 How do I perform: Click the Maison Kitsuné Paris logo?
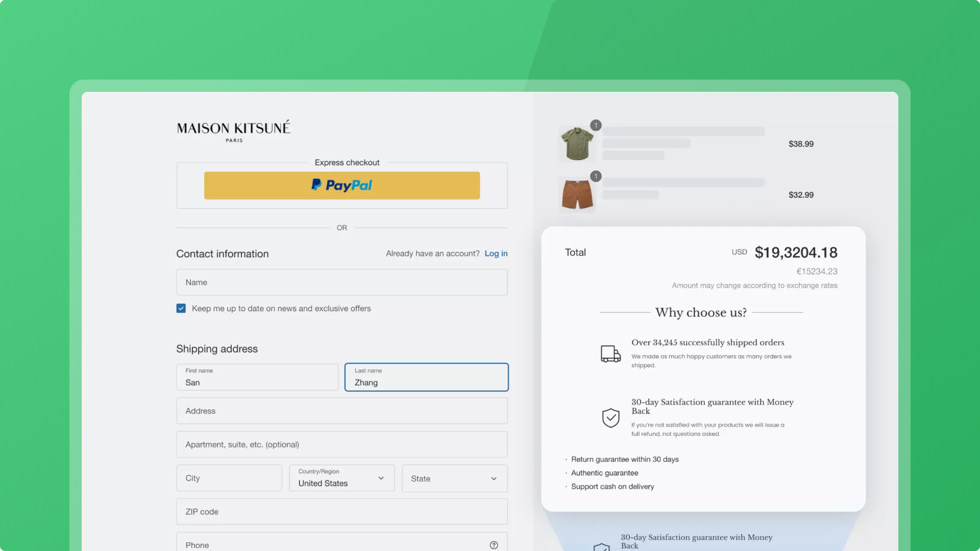234,131
